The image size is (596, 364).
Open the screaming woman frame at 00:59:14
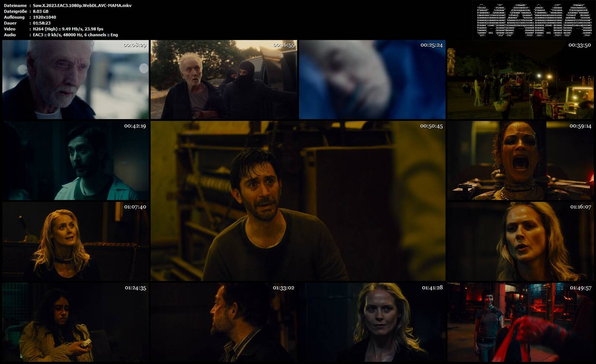coord(520,160)
